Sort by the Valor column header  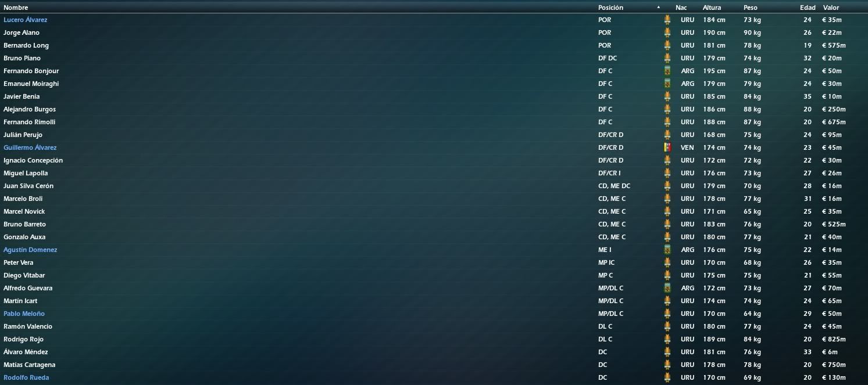tap(831, 8)
